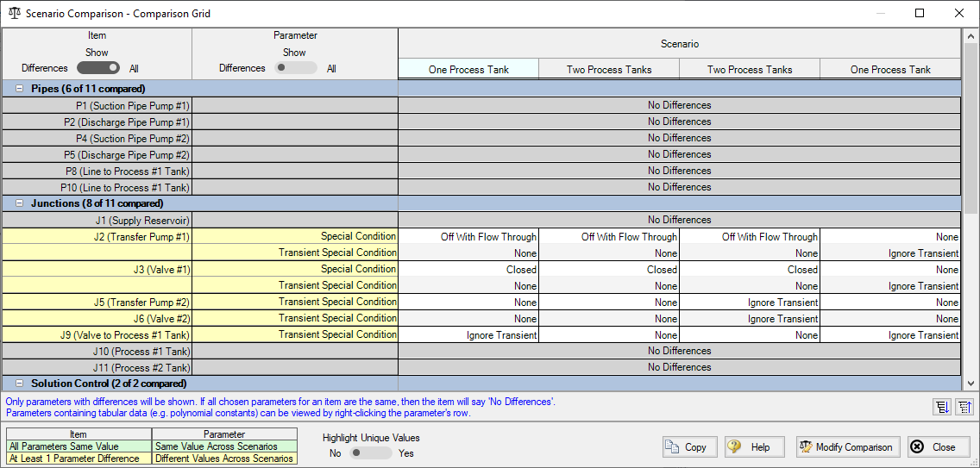Click J6 Ignore Transient value cell
This screenshot has height=468, width=980.
[750, 319]
